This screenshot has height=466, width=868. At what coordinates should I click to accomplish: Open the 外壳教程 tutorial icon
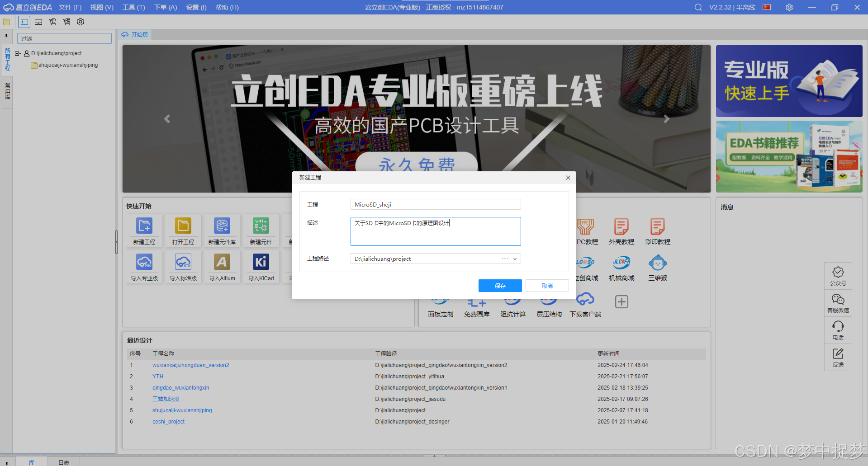pos(621,226)
